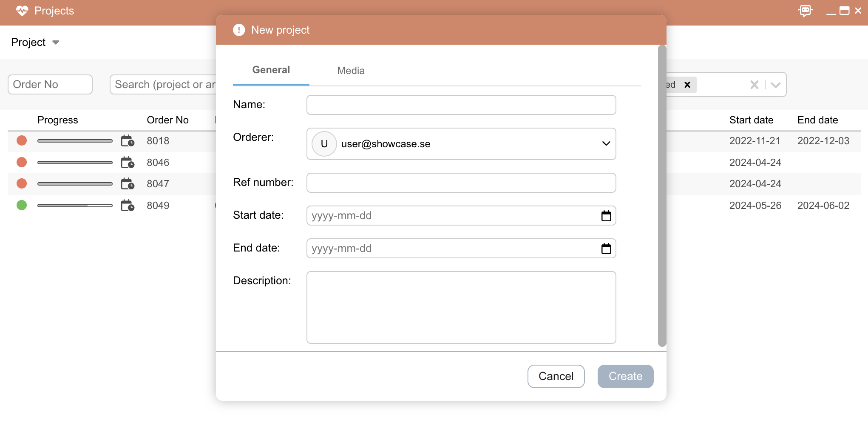Screen dimensions: 868x423
Task: Select the General tab
Action: coord(271,69)
